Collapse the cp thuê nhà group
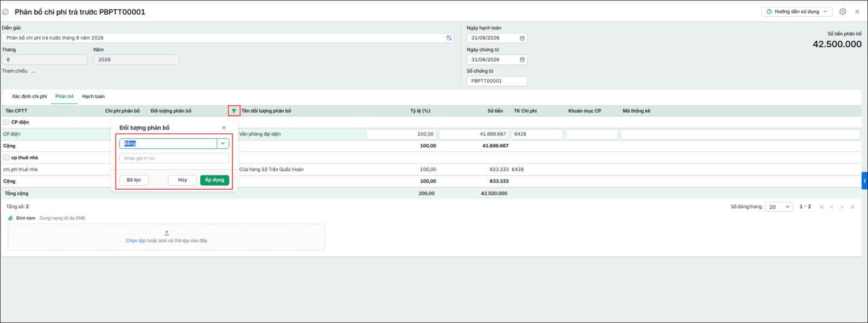The width and height of the screenshot is (868, 323). coord(7,158)
